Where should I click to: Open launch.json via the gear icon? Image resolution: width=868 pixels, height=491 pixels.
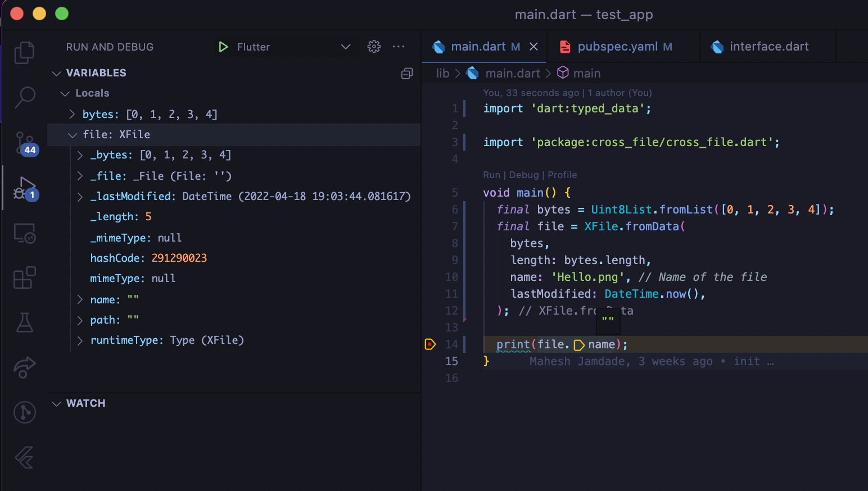[x=373, y=47]
